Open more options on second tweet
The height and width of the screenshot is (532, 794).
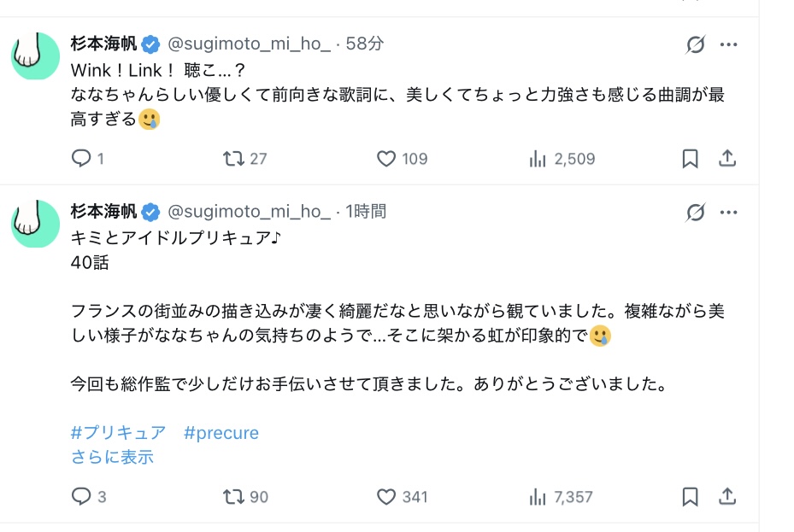click(728, 213)
